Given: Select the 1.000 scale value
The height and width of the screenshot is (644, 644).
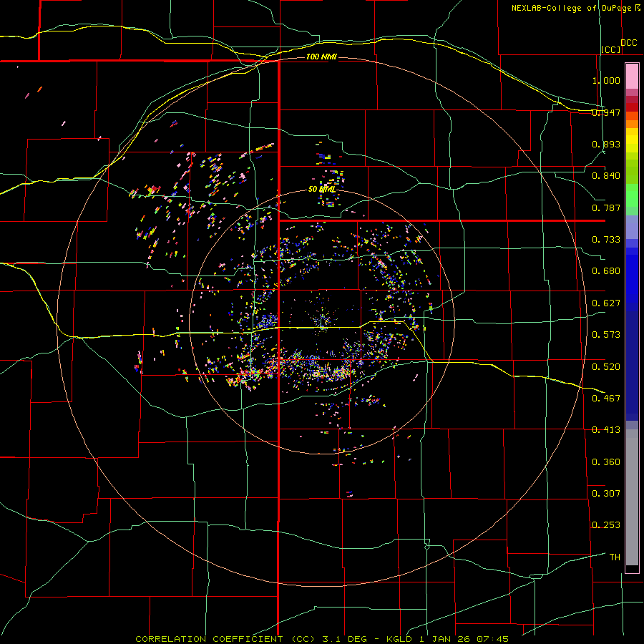Looking at the screenshot, I should click(x=606, y=80).
